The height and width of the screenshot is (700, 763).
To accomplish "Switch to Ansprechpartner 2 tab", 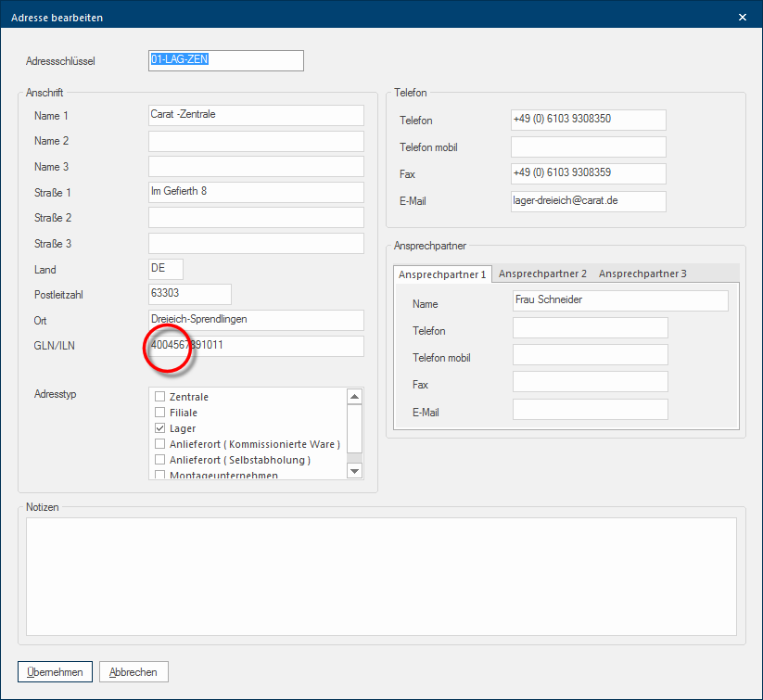I will coord(542,274).
